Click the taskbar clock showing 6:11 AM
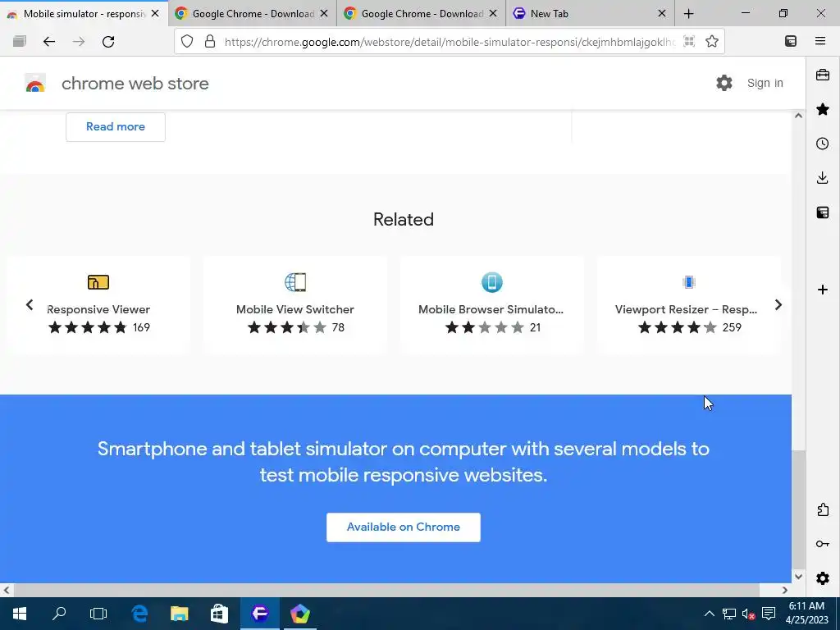 pyautogui.click(x=807, y=614)
